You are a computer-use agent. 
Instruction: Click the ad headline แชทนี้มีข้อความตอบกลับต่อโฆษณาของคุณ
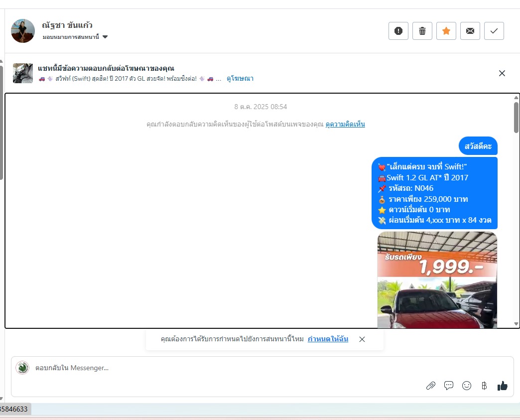coord(106,68)
